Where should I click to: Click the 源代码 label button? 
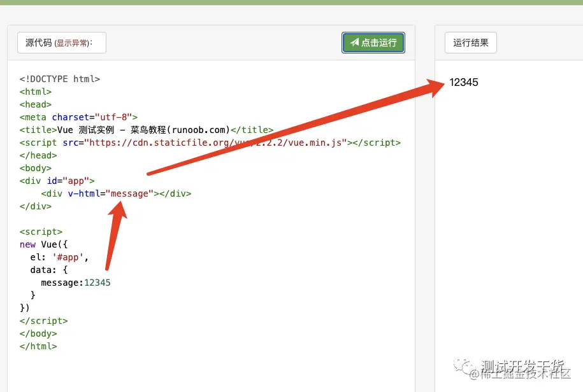pyautogui.click(x=62, y=43)
